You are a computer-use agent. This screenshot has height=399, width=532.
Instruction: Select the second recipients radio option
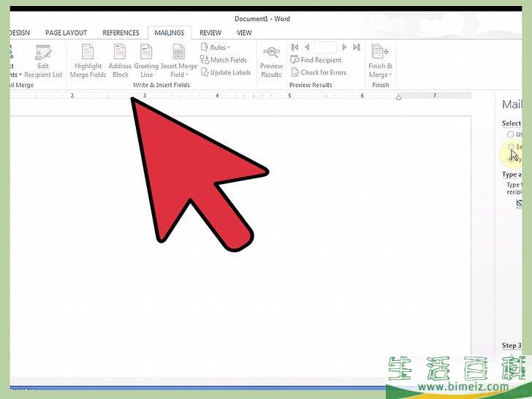coord(510,147)
